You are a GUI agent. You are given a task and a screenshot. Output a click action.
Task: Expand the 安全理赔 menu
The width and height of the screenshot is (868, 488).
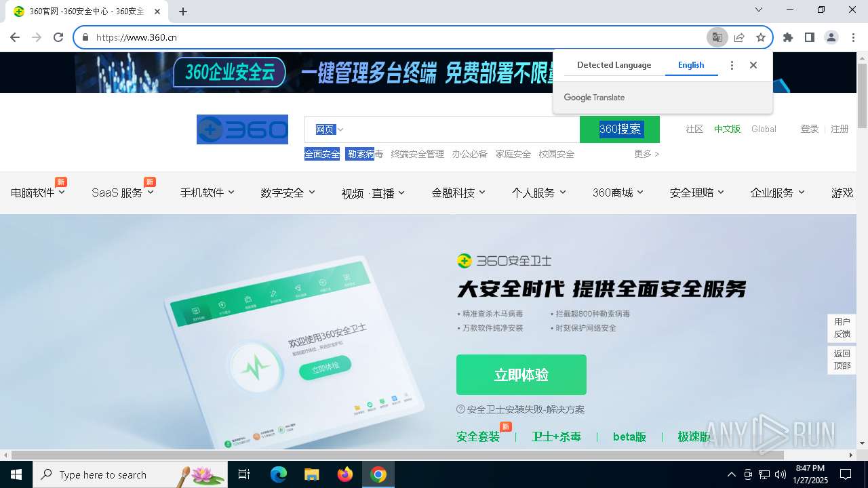[696, 192]
